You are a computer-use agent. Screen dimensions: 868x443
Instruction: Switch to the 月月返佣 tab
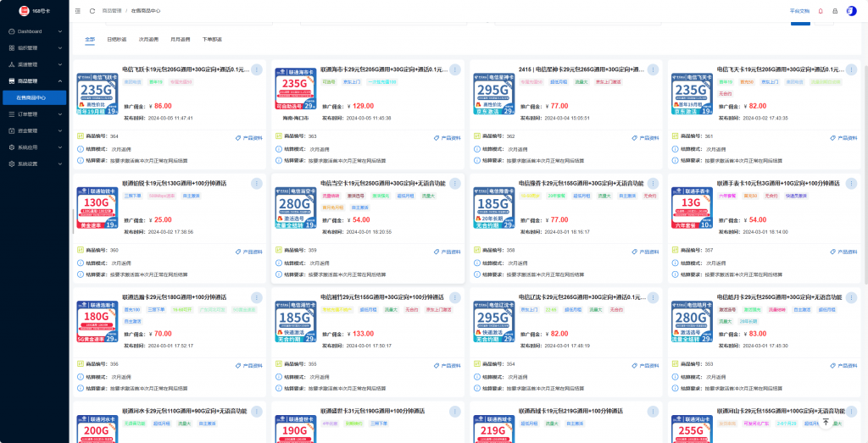181,40
